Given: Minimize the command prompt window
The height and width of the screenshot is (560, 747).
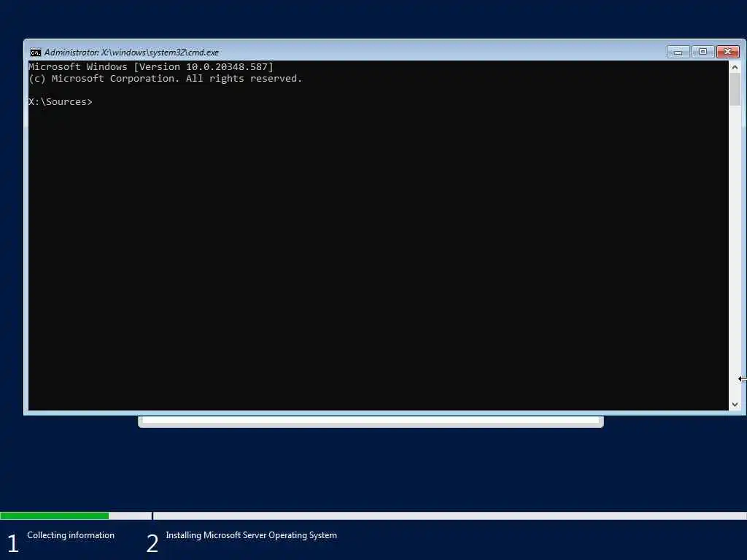Looking at the screenshot, I should [678, 52].
